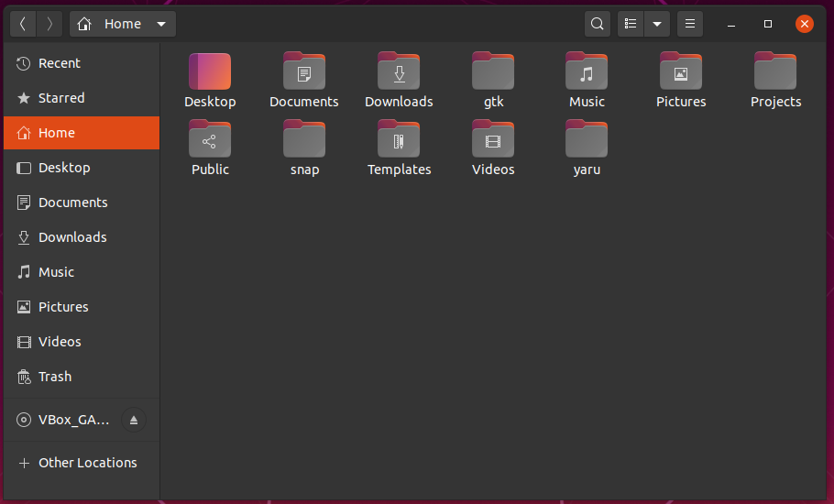Open the hamburger main menu

[x=690, y=24]
